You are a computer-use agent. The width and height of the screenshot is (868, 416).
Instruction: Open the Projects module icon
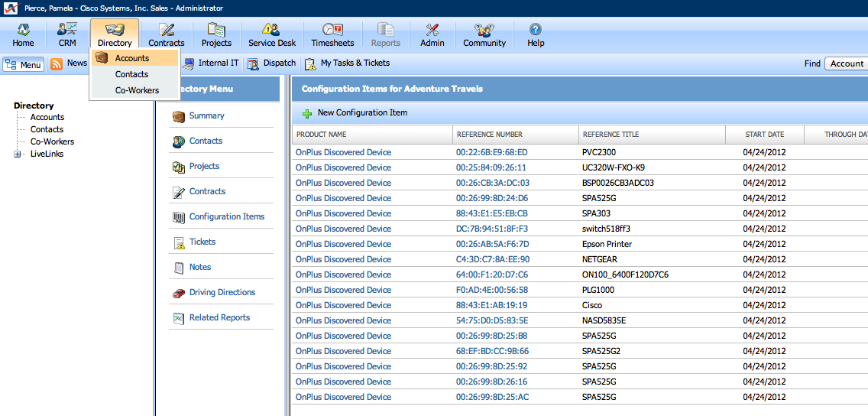[x=216, y=30]
